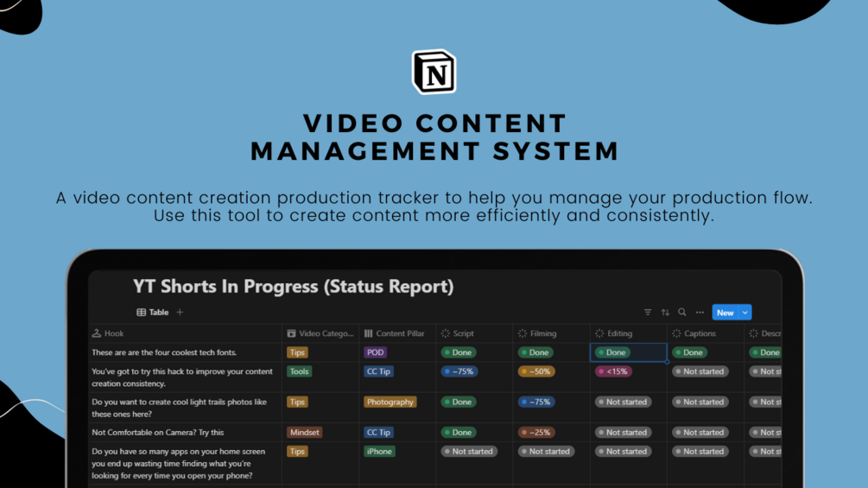Click Script Done in light trails row
Image resolution: width=868 pixels, height=488 pixels.
click(x=458, y=402)
